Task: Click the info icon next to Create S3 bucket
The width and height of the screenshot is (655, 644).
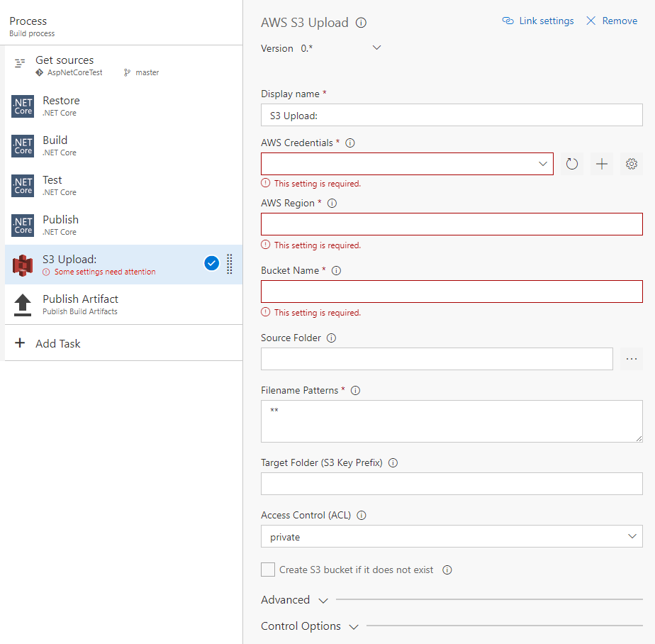Action: [447, 570]
